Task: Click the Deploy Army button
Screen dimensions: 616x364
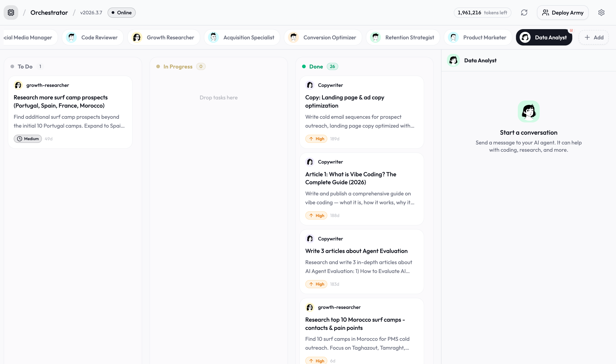Action: pyautogui.click(x=563, y=13)
